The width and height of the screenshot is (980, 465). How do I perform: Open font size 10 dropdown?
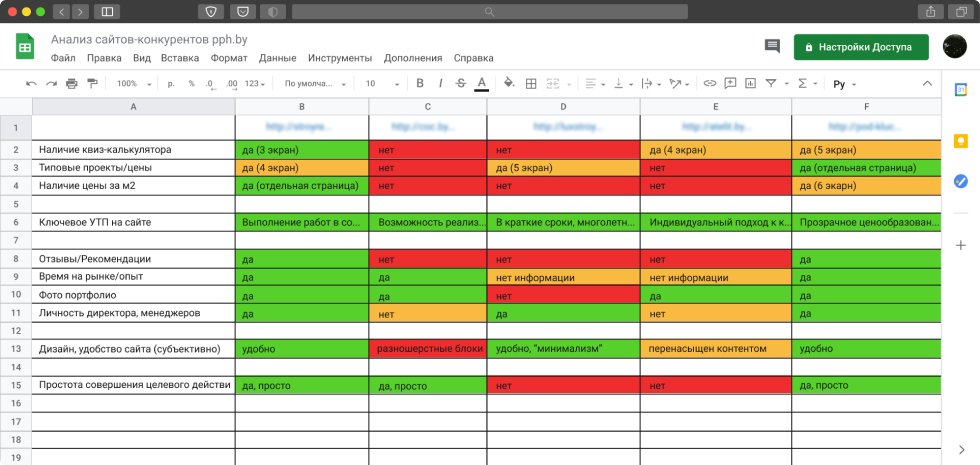point(382,84)
